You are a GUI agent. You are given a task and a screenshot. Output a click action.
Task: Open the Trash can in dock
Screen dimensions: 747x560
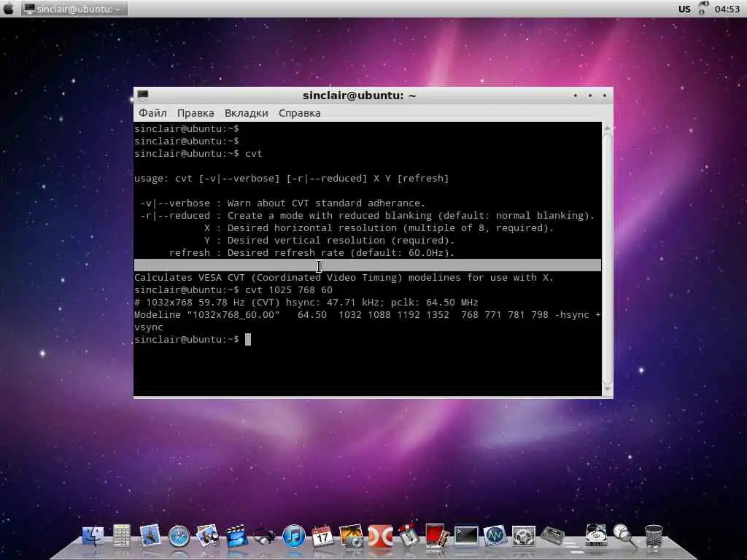pyautogui.click(x=654, y=537)
